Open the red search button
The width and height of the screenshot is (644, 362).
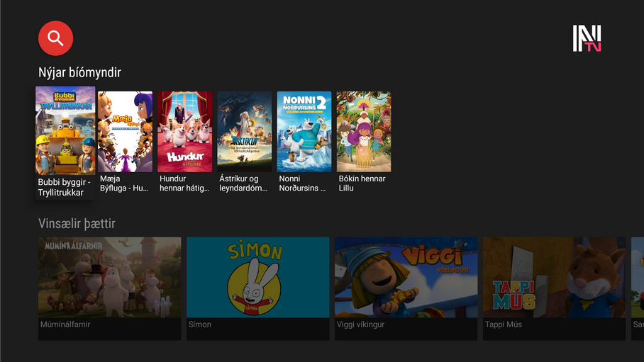[x=55, y=38]
